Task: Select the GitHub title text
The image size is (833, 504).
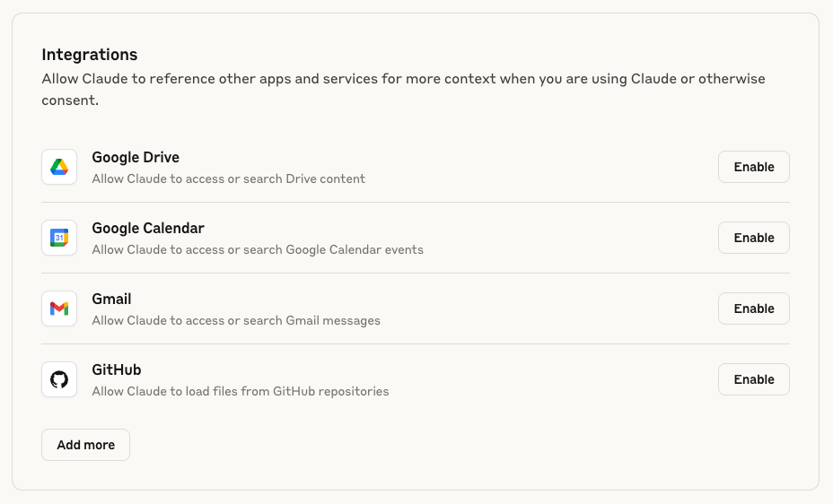Action: click(x=117, y=369)
